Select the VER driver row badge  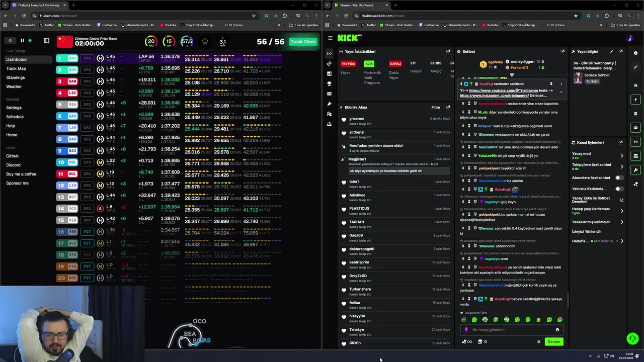pyautogui.click(x=68, y=232)
